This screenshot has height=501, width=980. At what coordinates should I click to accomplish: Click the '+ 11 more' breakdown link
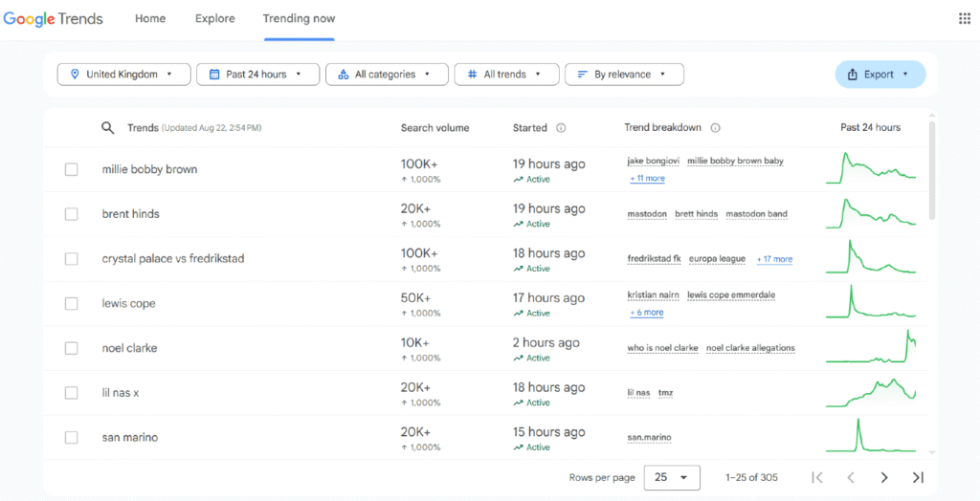point(647,179)
